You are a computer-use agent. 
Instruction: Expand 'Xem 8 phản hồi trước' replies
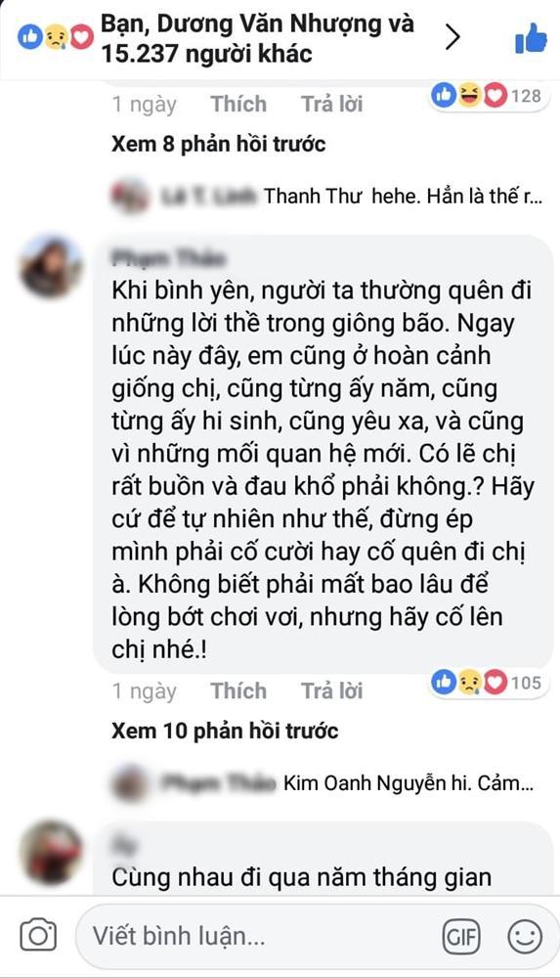tap(218, 144)
